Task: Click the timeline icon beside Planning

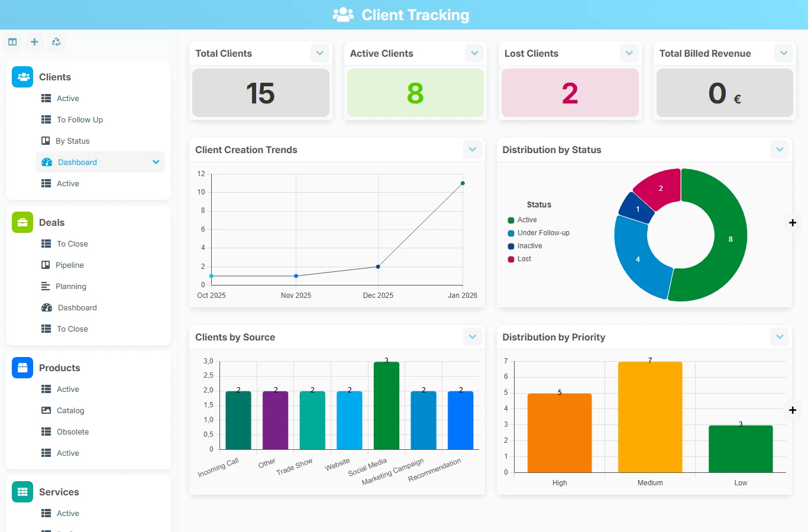Action: coord(46,286)
